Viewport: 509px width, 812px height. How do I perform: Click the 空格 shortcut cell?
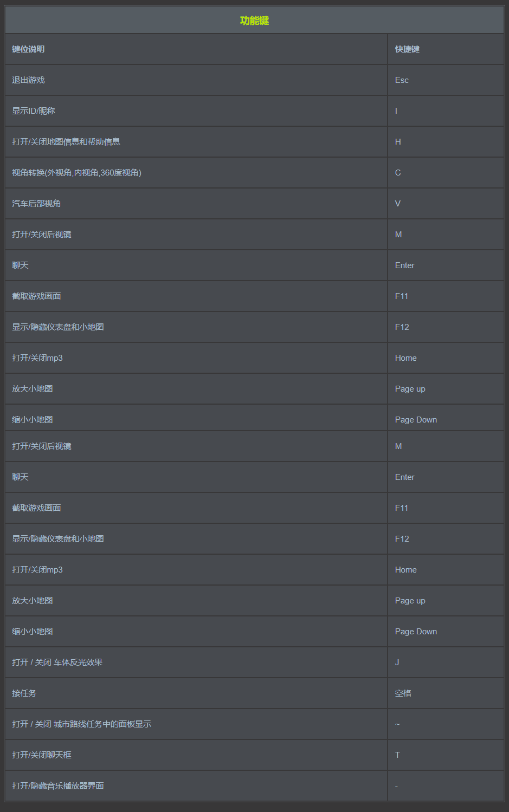[x=403, y=693]
